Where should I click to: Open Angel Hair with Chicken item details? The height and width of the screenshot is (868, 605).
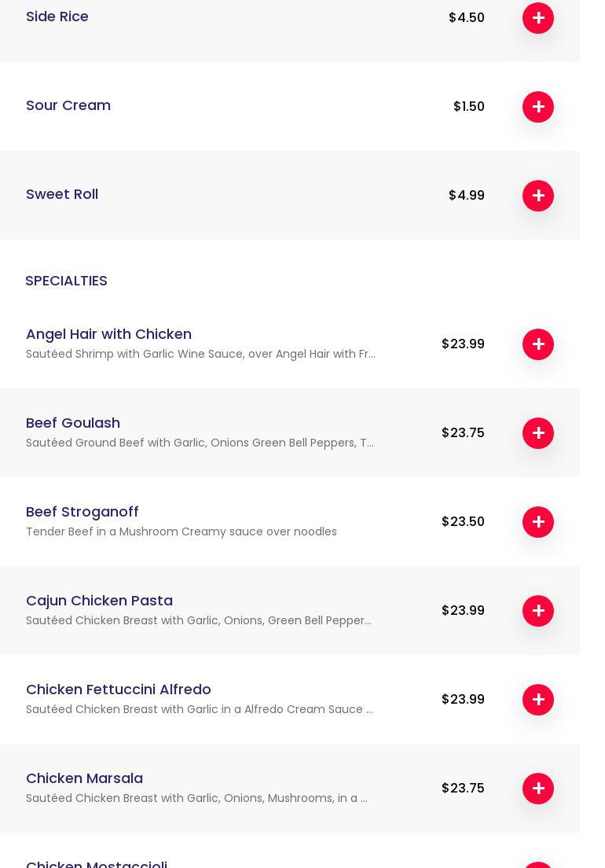click(x=108, y=334)
